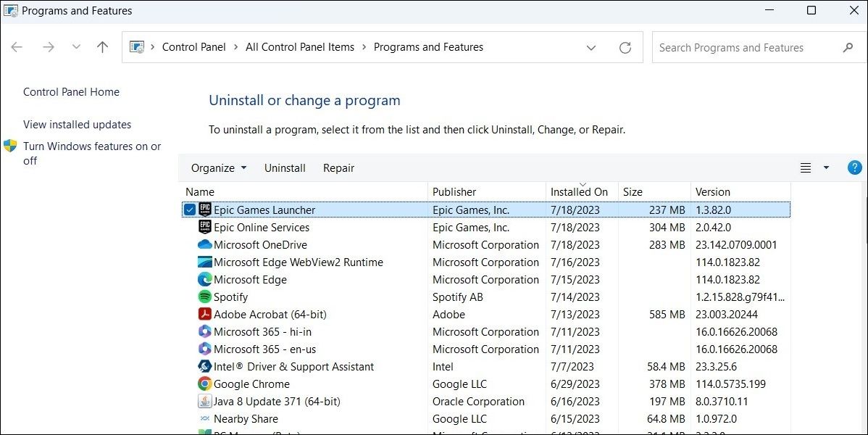868x435 pixels.
Task: Click the Epic Games Launcher icon
Action: [204, 210]
